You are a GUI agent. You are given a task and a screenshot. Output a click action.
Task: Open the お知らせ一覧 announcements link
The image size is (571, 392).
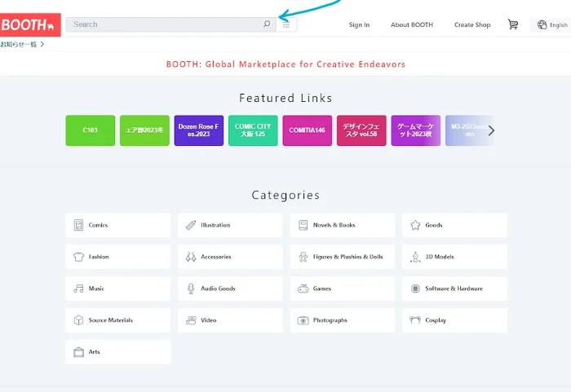(x=22, y=44)
